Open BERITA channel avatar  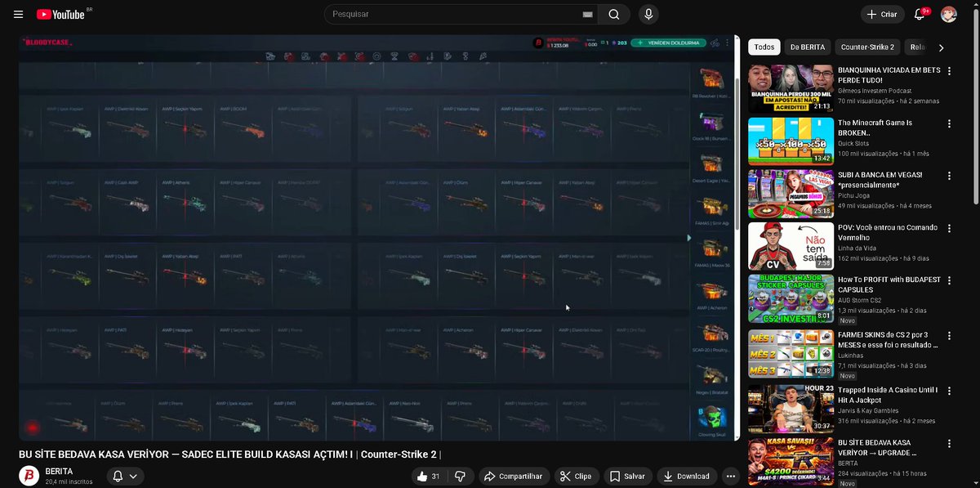point(29,476)
